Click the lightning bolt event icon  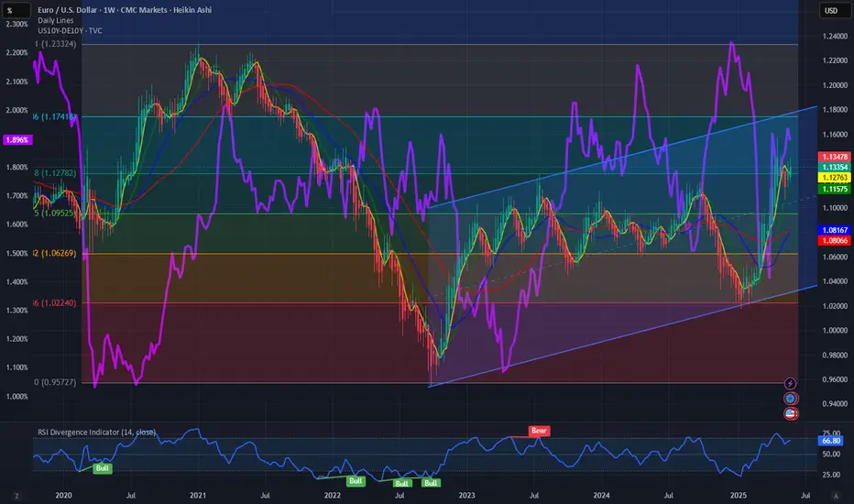(x=790, y=384)
